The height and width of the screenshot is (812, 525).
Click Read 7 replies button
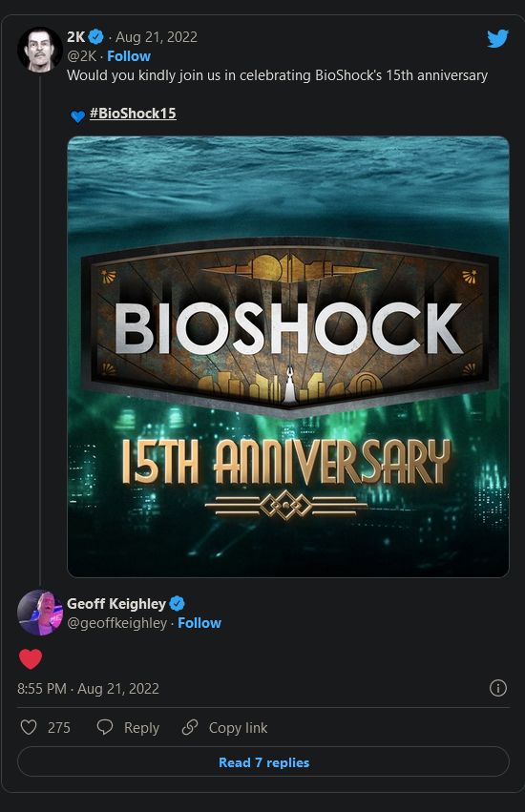coord(263,761)
